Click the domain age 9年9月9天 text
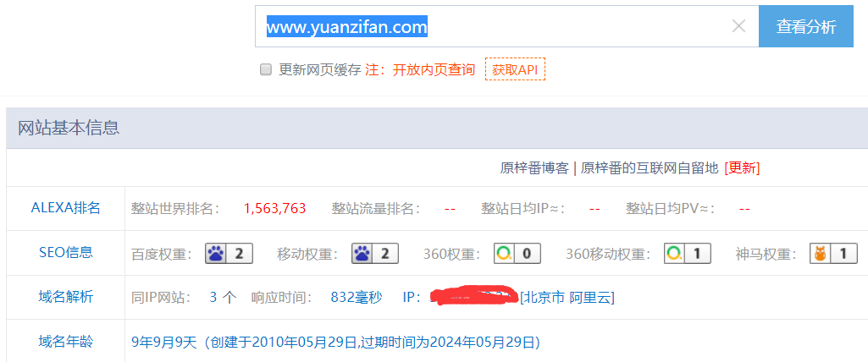Viewport: 868px width, 362px height. click(164, 342)
